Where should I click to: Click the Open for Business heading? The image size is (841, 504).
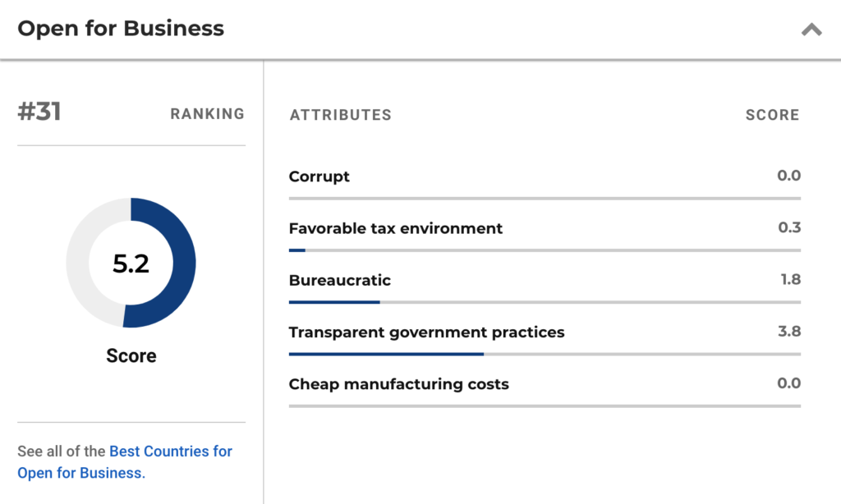(x=121, y=29)
